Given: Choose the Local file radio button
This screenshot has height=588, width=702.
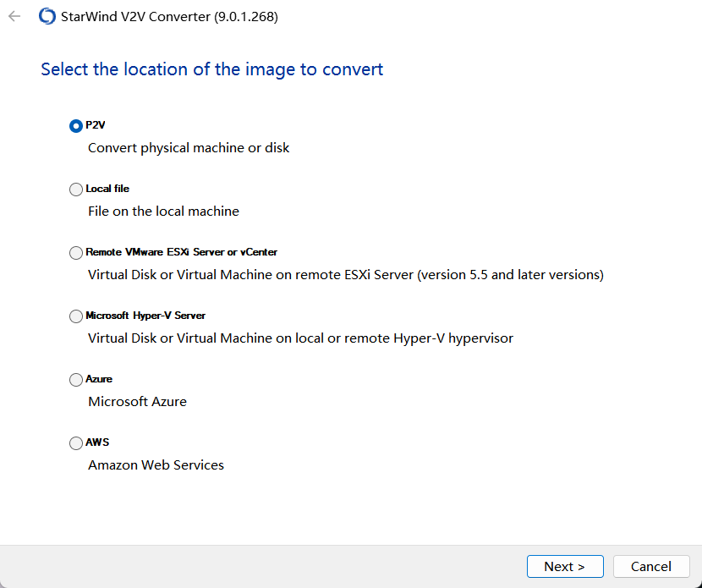Looking at the screenshot, I should pyautogui.click(x=75, y=190).
